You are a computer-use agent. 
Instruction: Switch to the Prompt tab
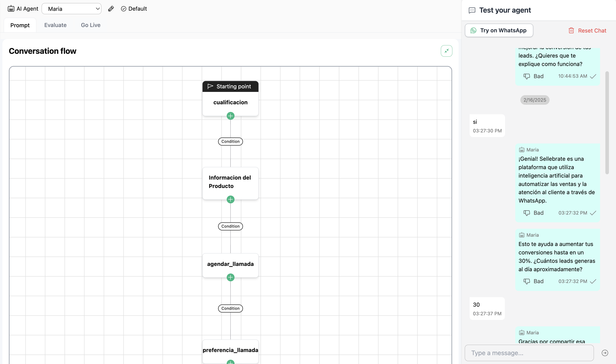[20, 25]
